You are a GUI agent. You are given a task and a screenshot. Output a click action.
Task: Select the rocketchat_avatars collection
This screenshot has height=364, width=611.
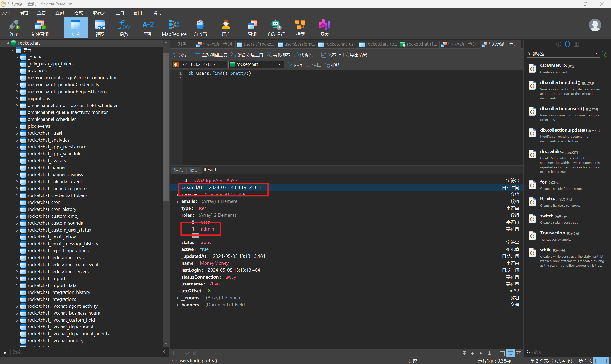click(47, 161)
